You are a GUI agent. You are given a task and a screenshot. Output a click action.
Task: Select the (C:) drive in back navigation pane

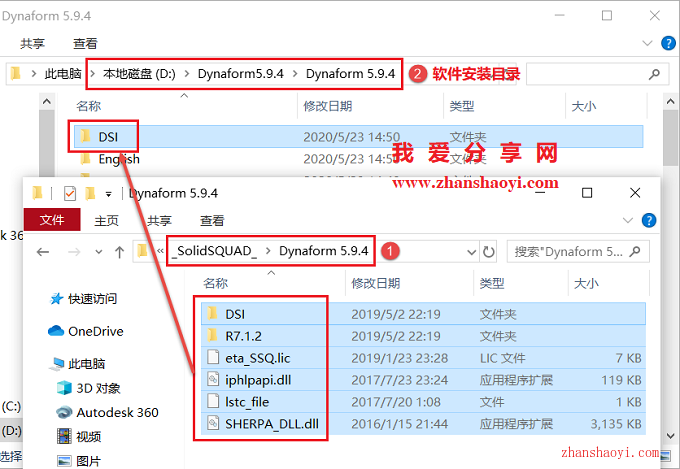coord(11,407)
